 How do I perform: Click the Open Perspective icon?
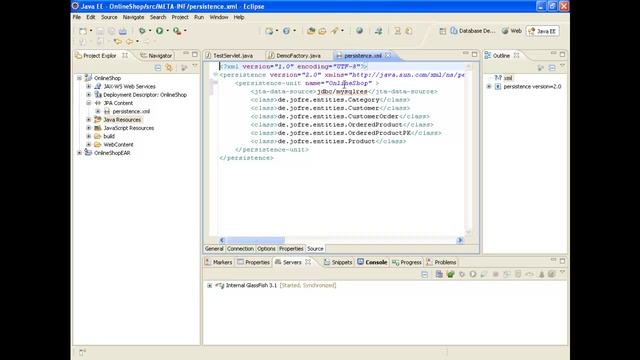point(442,31)
